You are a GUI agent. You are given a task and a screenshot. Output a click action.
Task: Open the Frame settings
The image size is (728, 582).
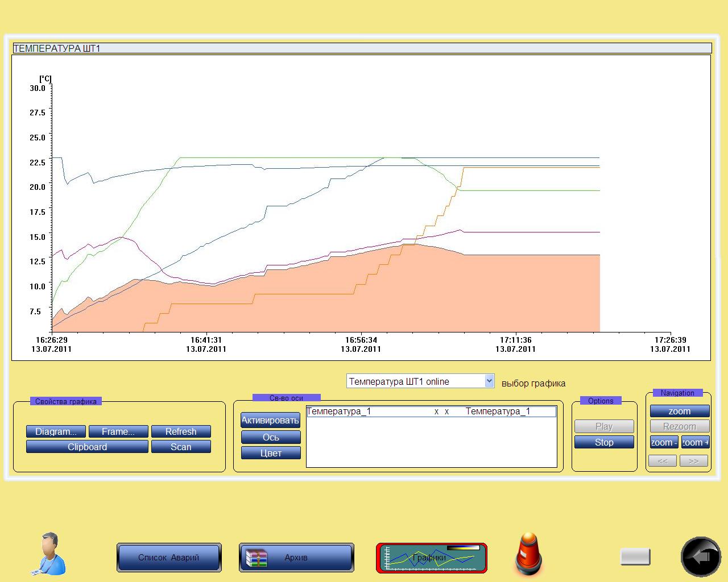click(x=118, y=431)
